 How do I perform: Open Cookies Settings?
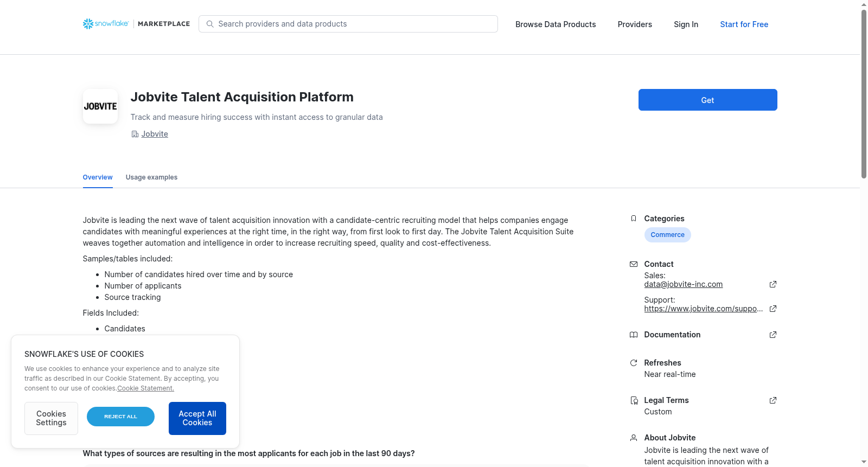[x=51, y=418]
